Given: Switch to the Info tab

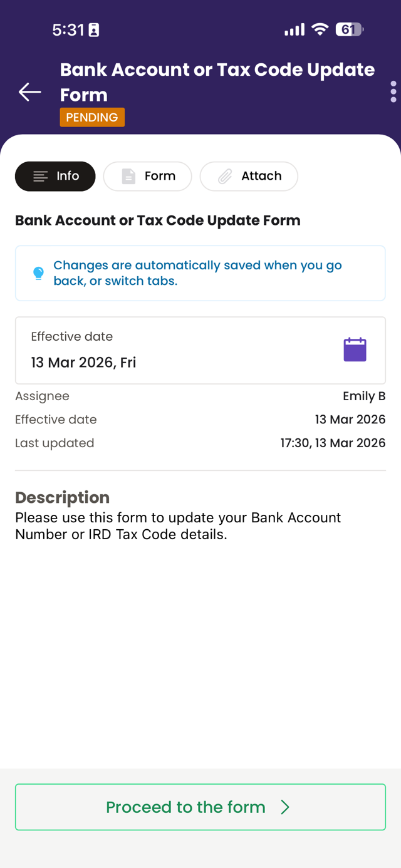Looking at the screenshot, I should [55, 176].
